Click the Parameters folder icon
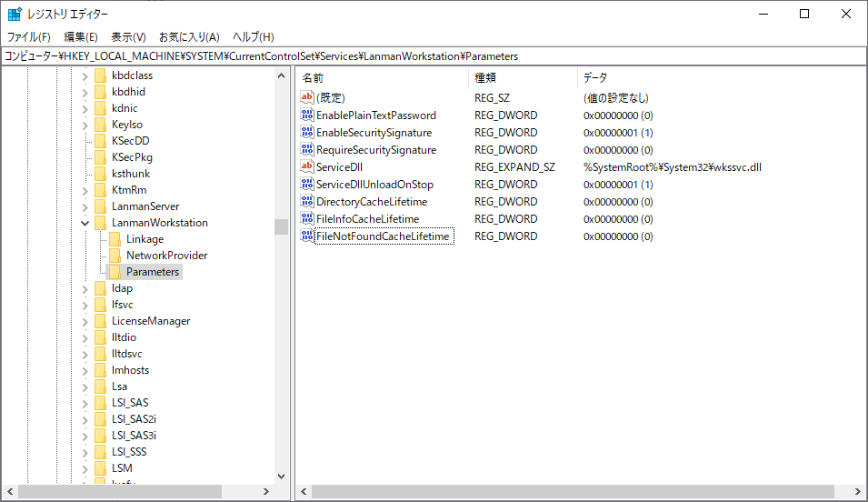 tap(115, 272)
